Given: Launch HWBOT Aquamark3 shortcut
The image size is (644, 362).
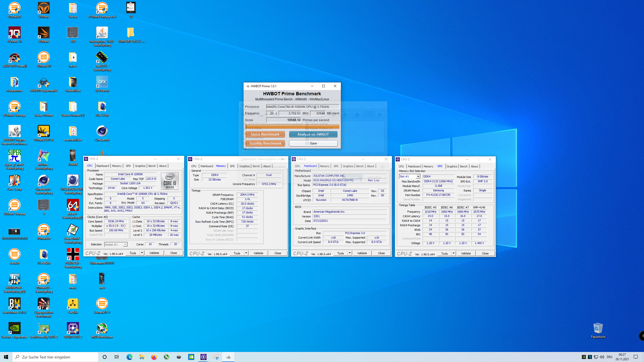Looking at the screenshot, I should [44, 84].
